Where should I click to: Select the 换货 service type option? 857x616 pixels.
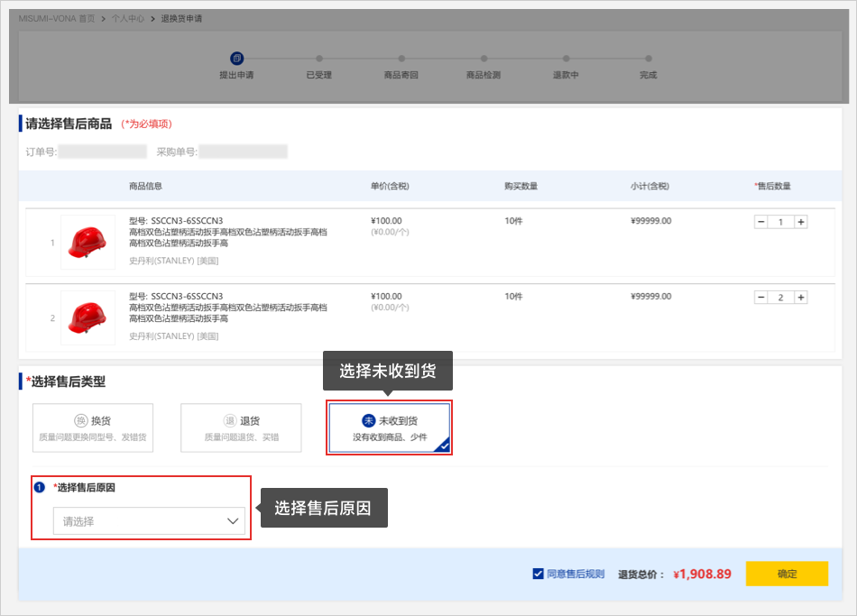[93, 428]
